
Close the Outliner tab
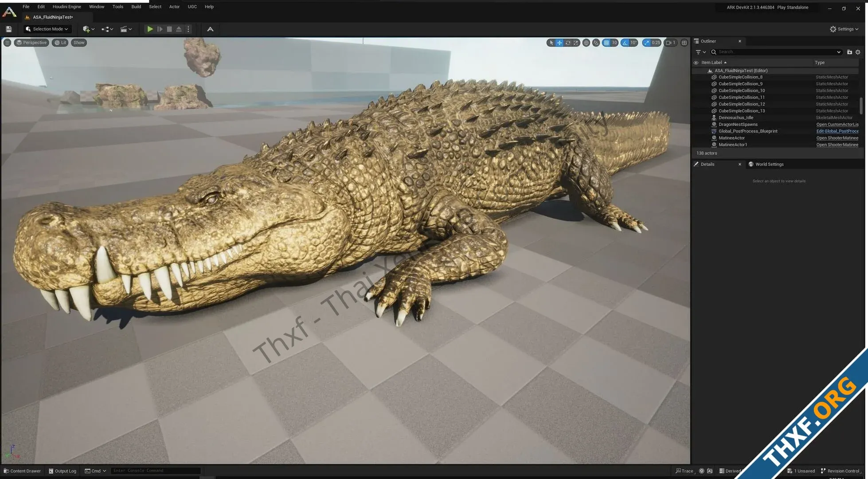[x=739, y=41]
